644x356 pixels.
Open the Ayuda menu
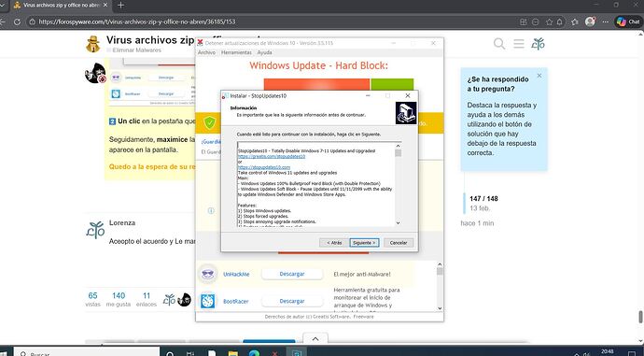(x=264, y=52)
